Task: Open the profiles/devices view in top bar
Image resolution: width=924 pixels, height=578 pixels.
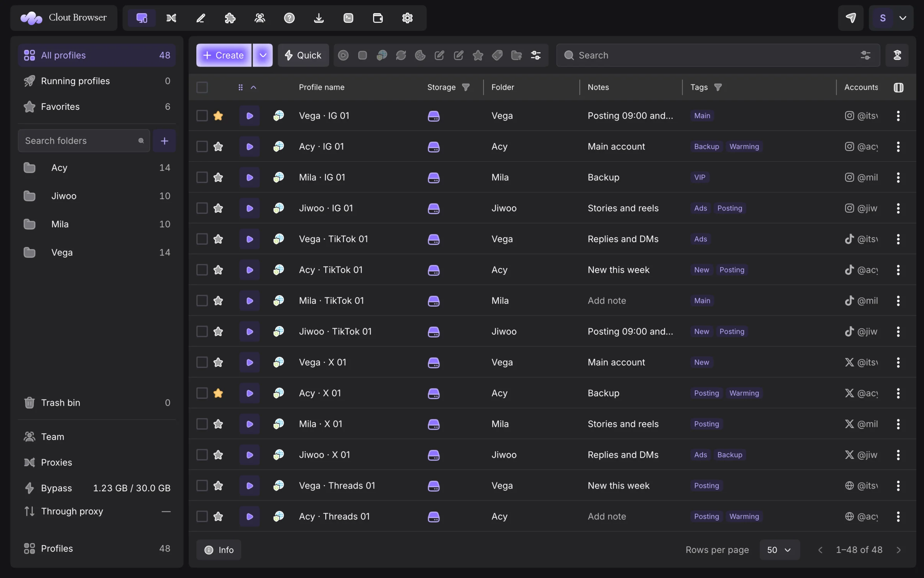Action: 142,18
